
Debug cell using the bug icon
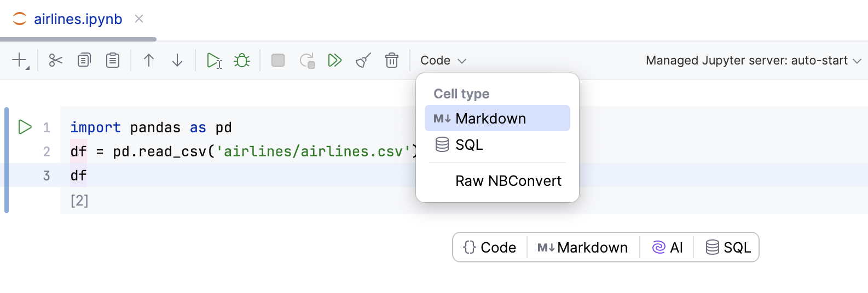coord(242,60)
